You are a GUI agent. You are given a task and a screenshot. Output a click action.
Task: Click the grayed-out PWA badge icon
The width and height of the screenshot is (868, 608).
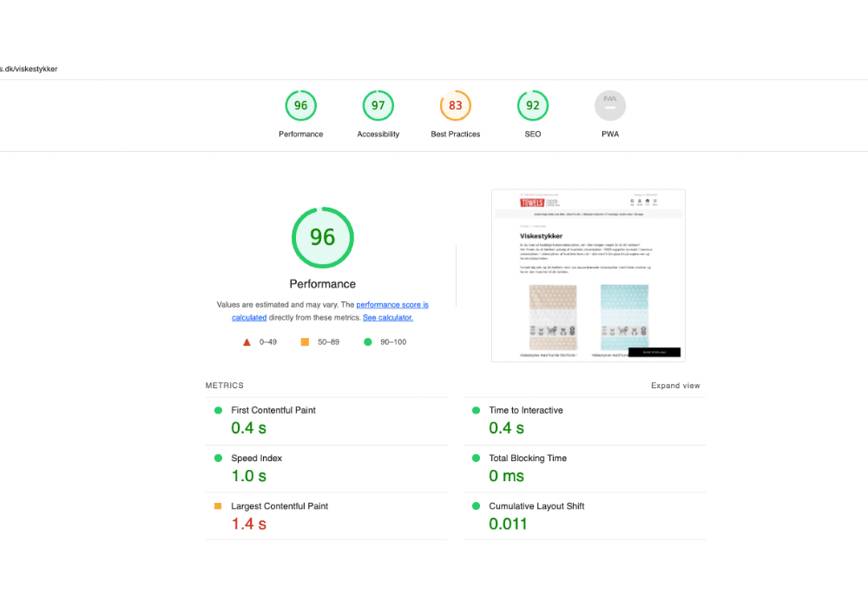click(x=610, y=105)
